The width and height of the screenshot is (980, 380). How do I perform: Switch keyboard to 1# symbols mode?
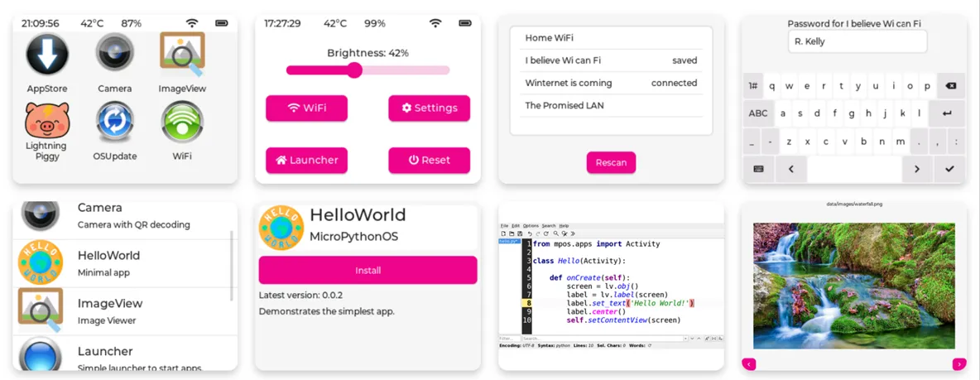click(753, 85)
